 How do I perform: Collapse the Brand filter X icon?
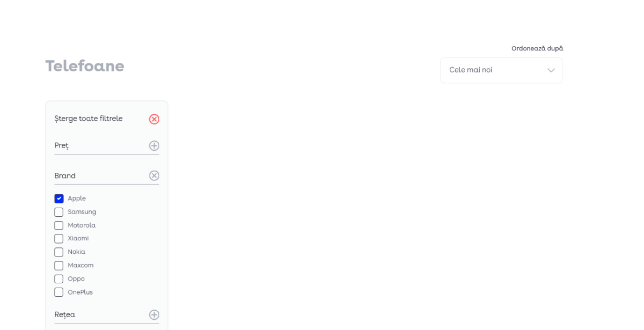pyautogui.click(x=154, y=175)
